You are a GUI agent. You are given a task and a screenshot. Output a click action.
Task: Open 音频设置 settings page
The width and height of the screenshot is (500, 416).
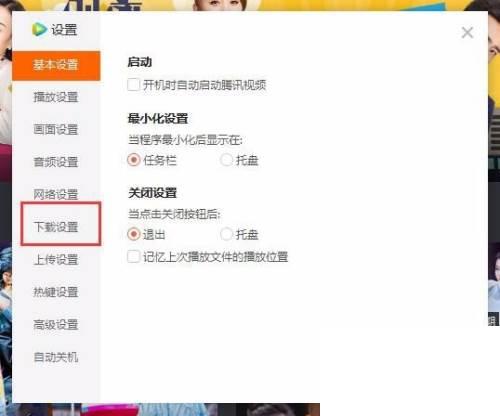[x=56, y=162]
